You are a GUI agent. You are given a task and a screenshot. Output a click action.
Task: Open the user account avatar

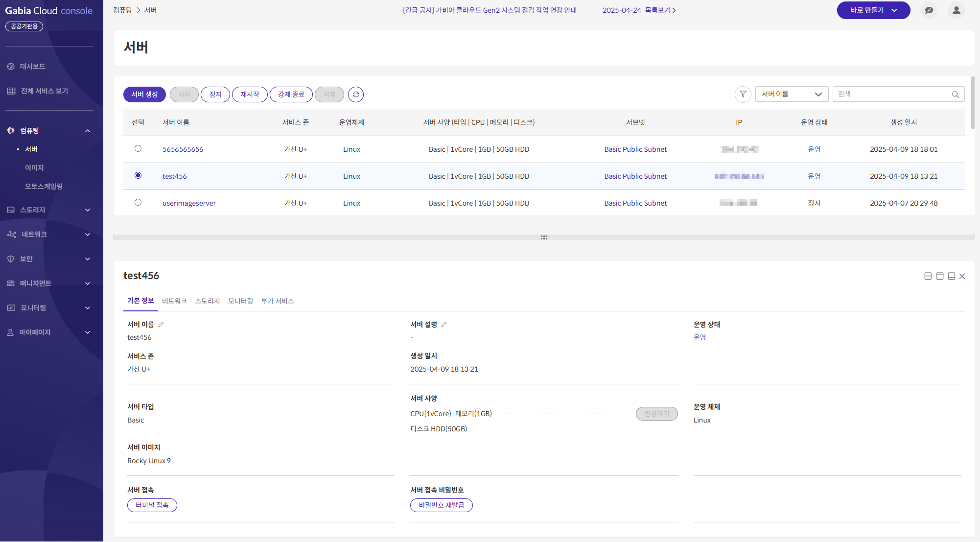point(957,10)
